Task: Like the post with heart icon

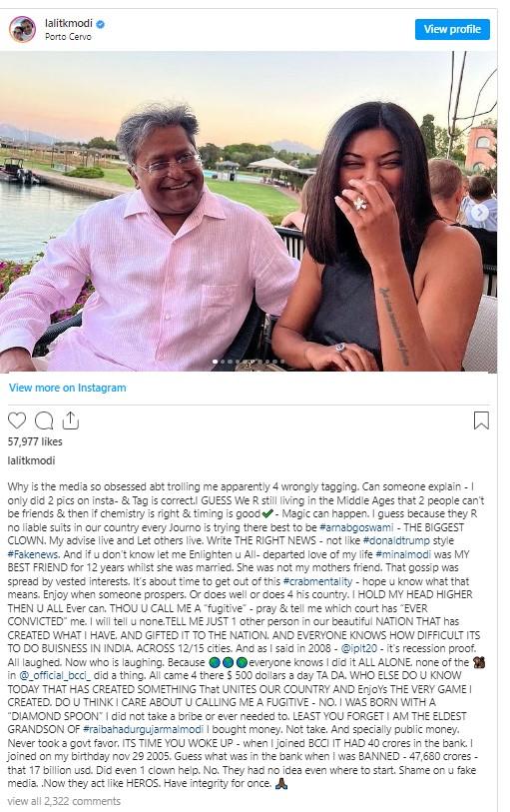Action: (17, 419)
